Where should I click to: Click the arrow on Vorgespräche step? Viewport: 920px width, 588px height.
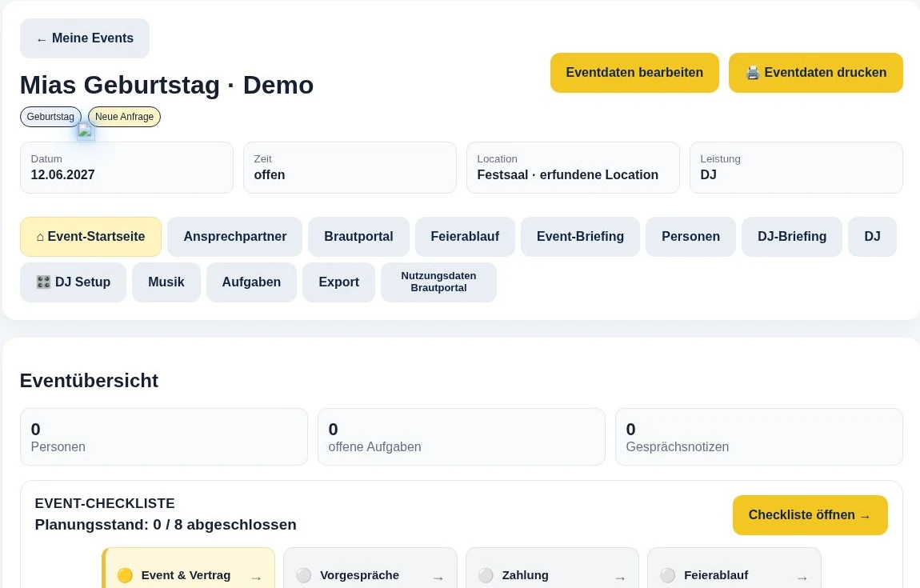(438, 578)
